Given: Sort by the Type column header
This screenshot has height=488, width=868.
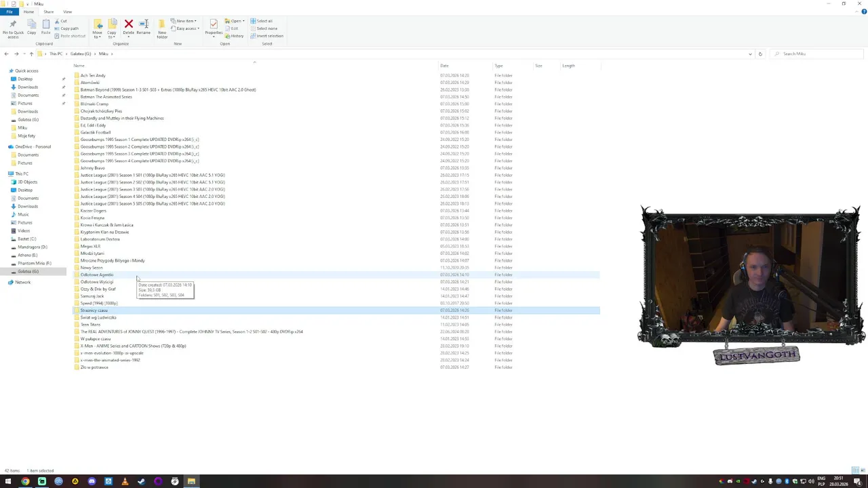Looking at the screenshot, I should [498, 66].
